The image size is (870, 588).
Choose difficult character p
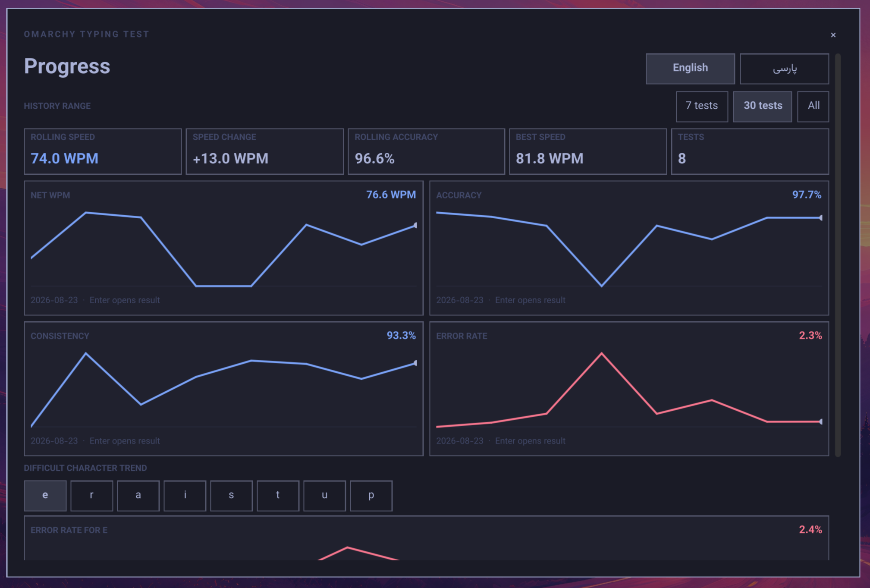371,495
